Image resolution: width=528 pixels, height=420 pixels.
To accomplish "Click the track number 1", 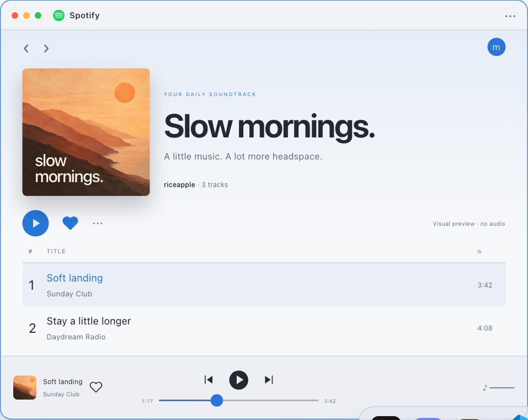I will (31, 285).
